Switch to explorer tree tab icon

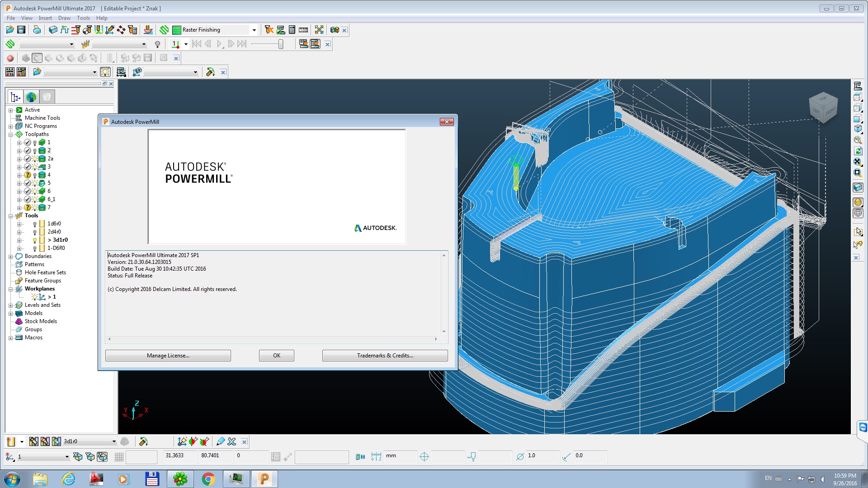tap(15, 97)
